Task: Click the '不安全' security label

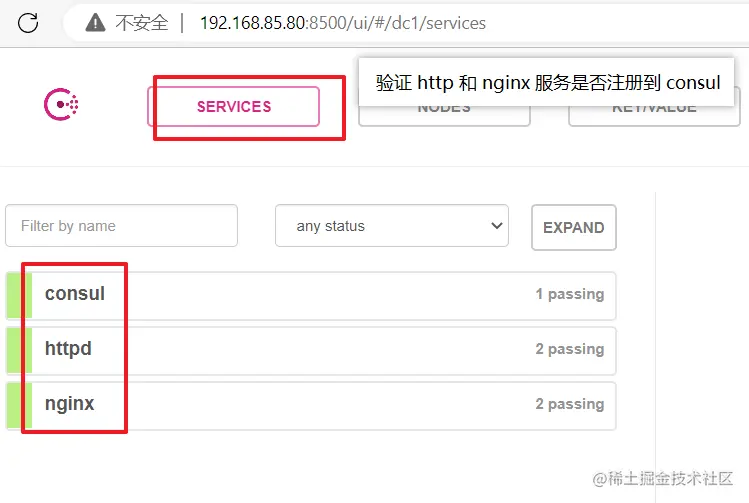Action: click(x=142, y=23)
